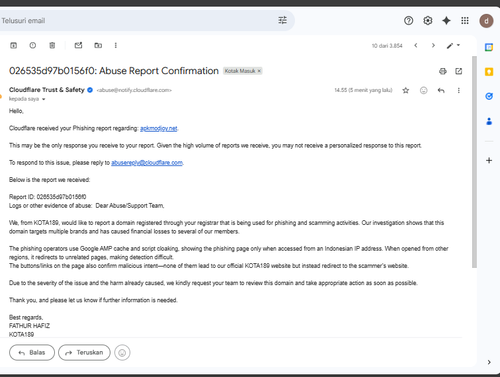Open Gmail support help icon
Viewport: 500px width, 377px height.
click(x=408, y=21)
